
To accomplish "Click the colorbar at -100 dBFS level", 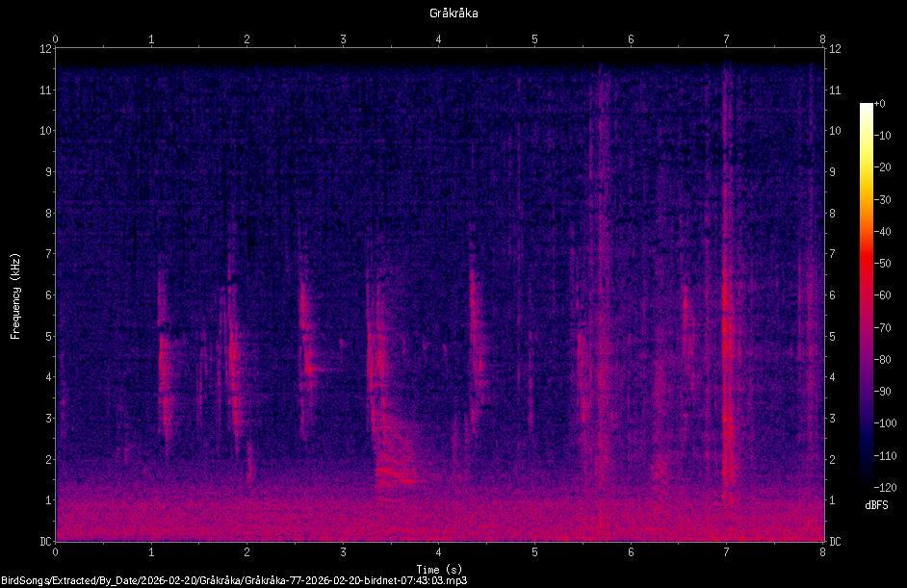I will click(x=866, y=423).
